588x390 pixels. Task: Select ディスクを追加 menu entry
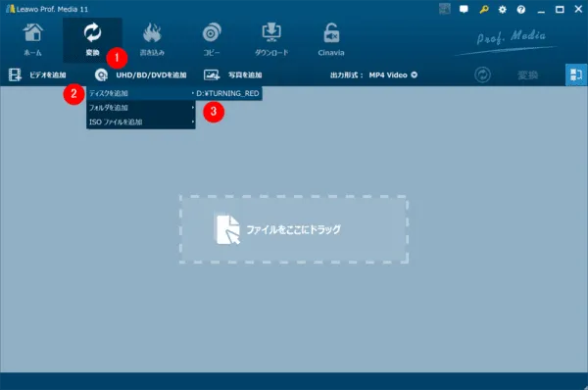140,93
